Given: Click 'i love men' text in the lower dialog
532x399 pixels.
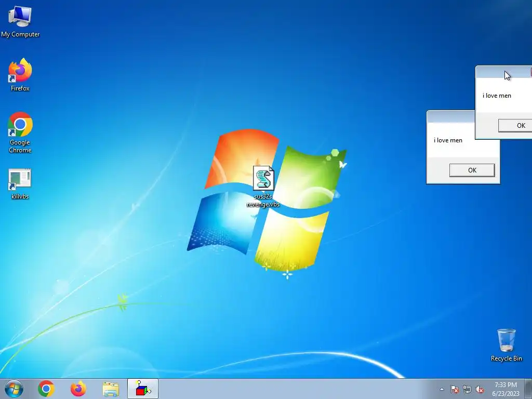Looking at the screenshot, I should click(x=448, y=140).
